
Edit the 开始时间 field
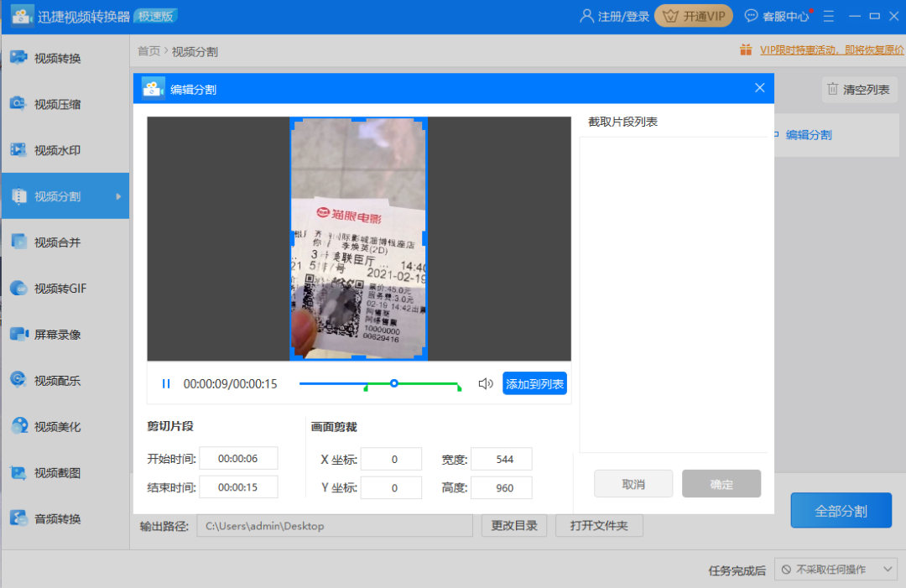pyautogui.click(x=238, y=459)
